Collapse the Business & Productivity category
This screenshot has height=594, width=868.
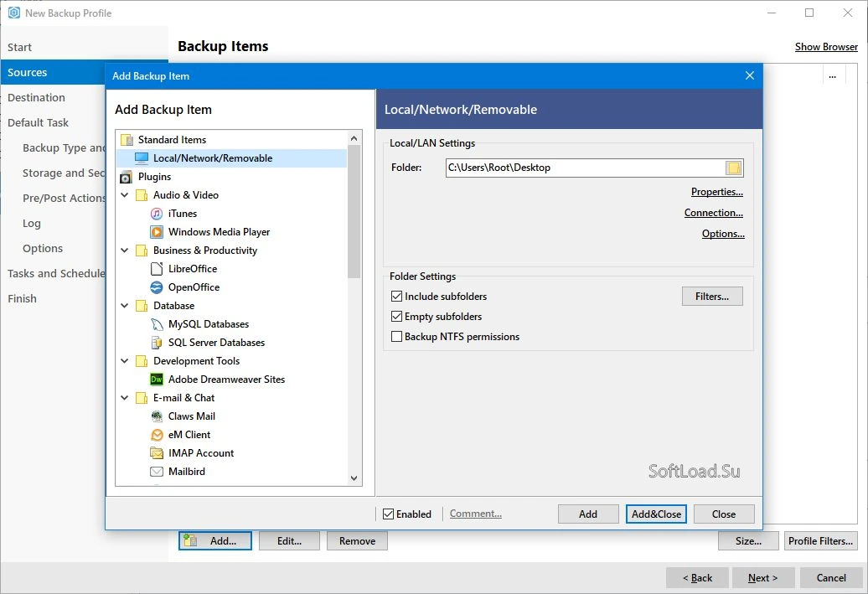pyautogui.click(x=125, y=251)
